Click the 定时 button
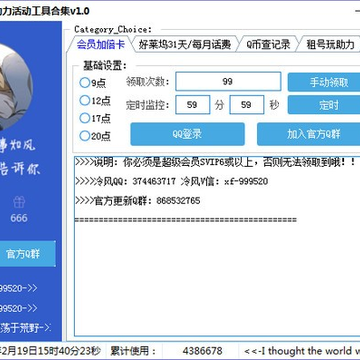 (x=324, y=105)
